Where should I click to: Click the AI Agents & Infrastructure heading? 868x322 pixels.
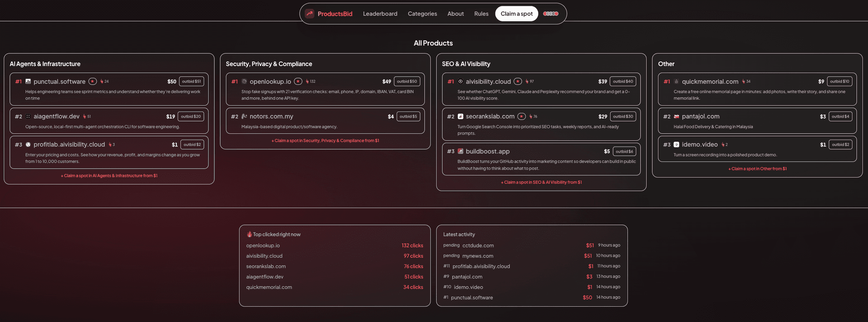point(45,64)
